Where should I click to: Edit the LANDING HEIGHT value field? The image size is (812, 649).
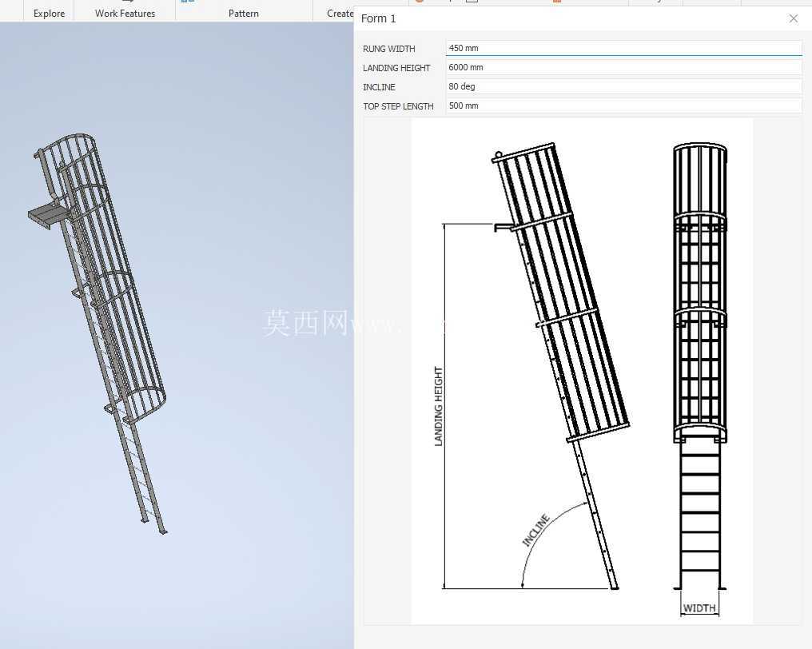pos(623,67)
